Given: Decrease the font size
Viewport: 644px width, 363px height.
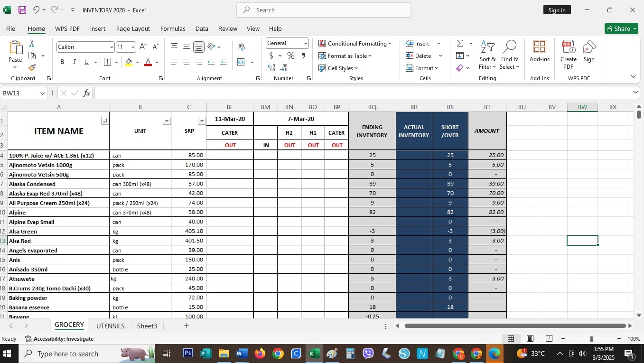Looking at the screenshot, I should [x=155, y=47].
